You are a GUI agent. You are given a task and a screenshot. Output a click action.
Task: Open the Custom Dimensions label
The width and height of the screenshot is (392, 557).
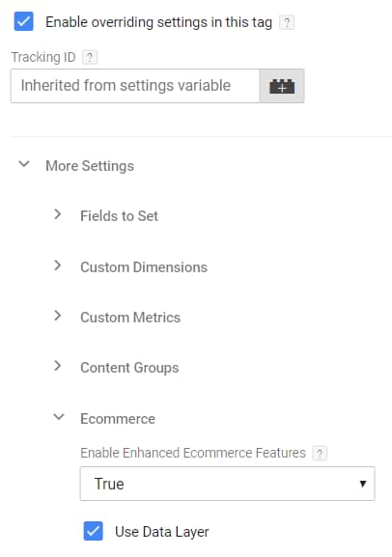144,267
